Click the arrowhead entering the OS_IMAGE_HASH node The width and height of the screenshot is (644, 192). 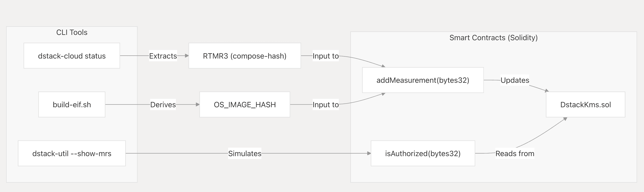click(x=197, y=104)
